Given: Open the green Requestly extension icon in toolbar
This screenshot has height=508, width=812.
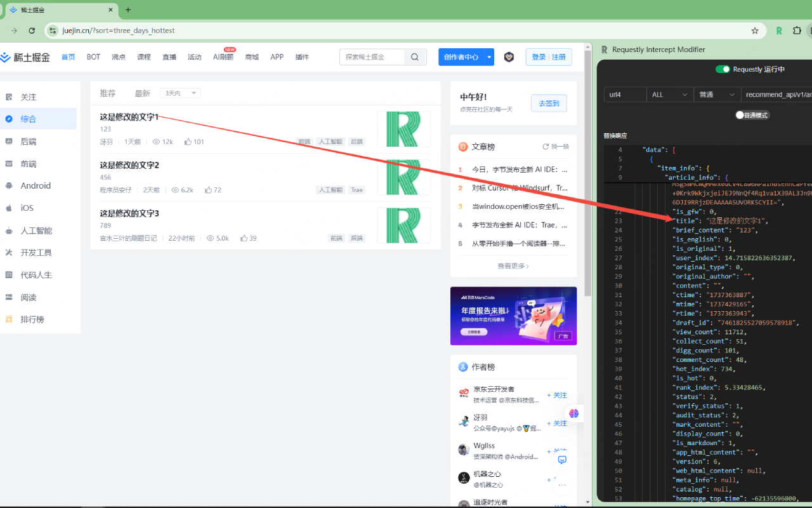Looking at the screenshot, I should [x=780, y=30].
